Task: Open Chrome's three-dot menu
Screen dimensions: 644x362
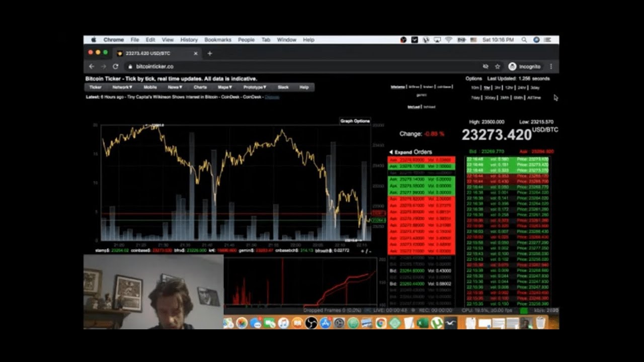Action: click(551, 66)
